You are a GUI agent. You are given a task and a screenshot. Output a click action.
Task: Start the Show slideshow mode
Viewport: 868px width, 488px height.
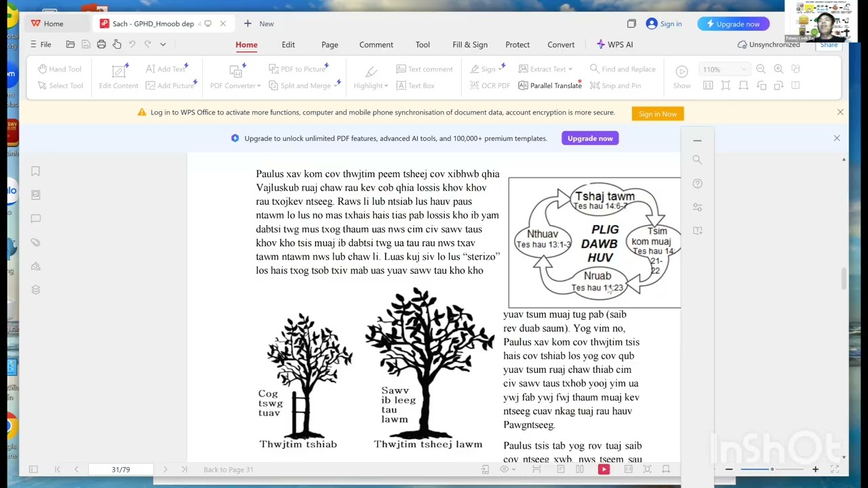[x=682, y=77]
